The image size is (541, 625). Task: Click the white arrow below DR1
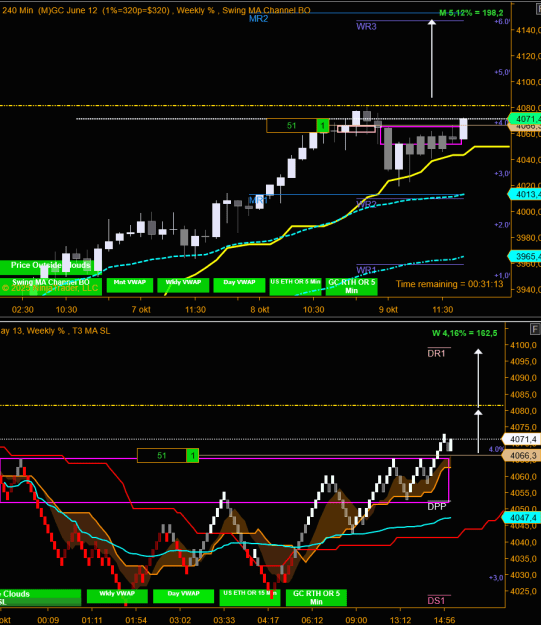pos(478,378)
